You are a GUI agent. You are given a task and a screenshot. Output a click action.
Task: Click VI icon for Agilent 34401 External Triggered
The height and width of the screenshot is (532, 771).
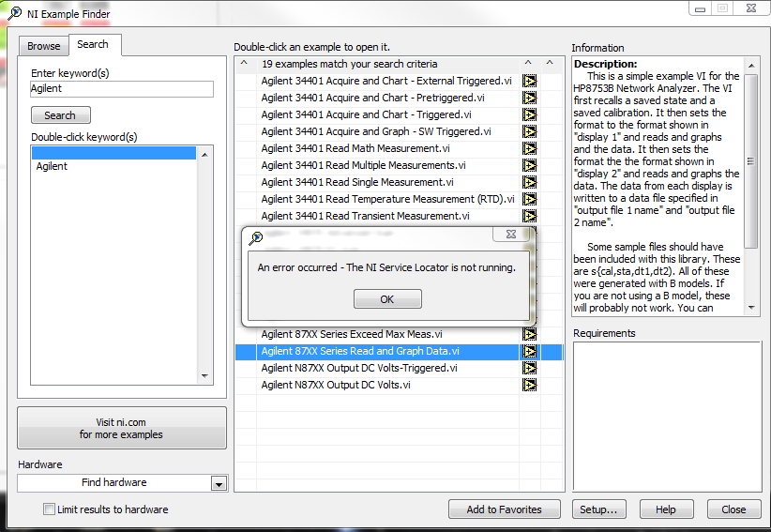(x=530, y=81)
